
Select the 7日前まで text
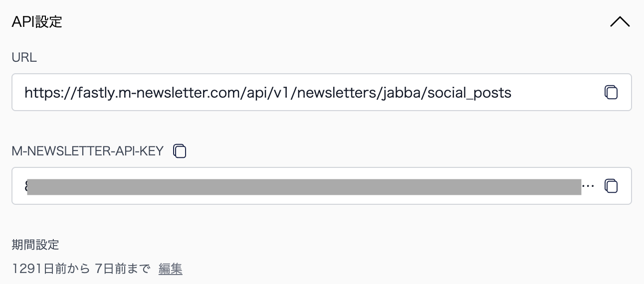click(x=122, y=269)
